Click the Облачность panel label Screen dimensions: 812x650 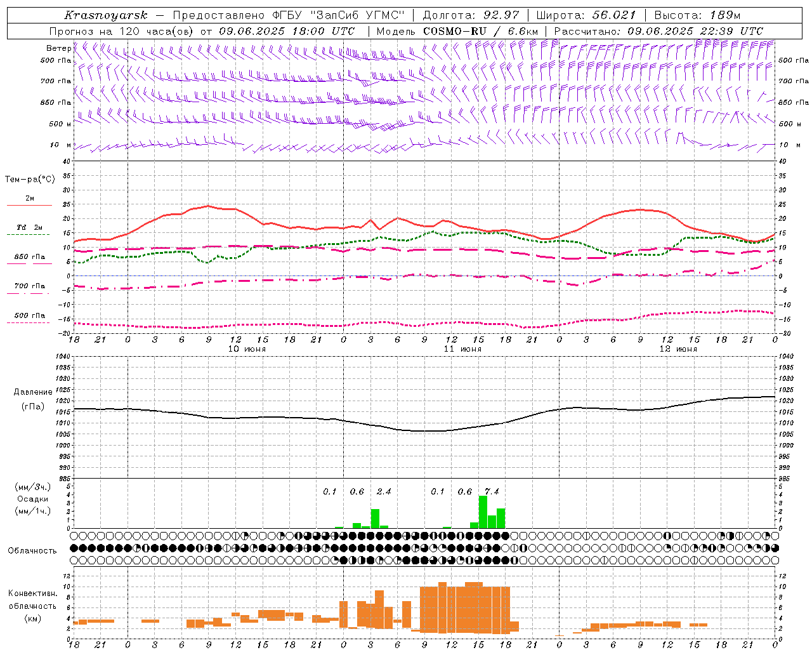32,551
